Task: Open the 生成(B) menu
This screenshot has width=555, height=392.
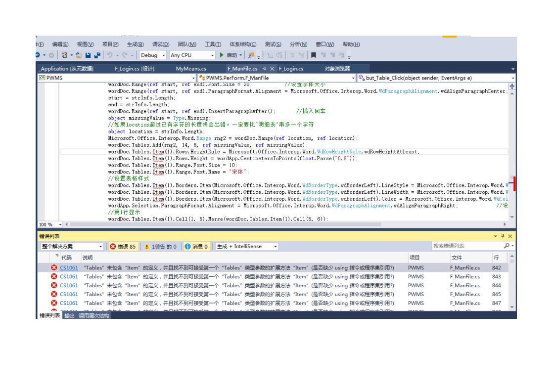Action: (x=135, y=44)
